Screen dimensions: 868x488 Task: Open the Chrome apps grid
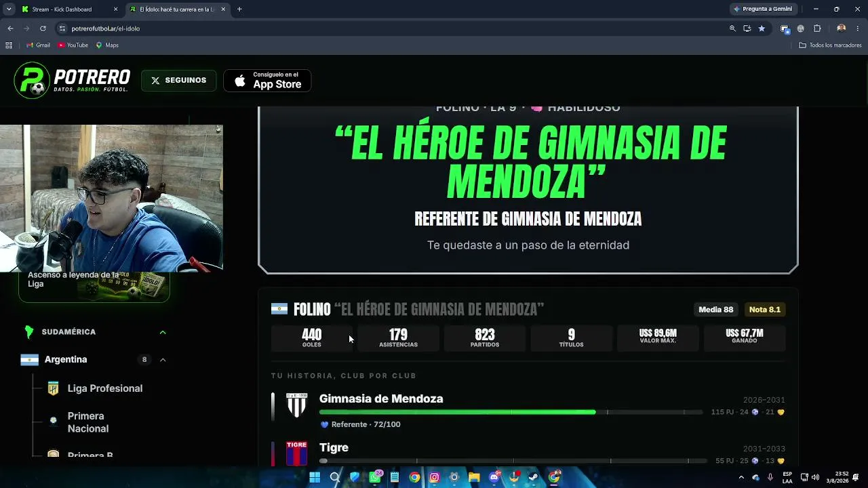[9, 45]
